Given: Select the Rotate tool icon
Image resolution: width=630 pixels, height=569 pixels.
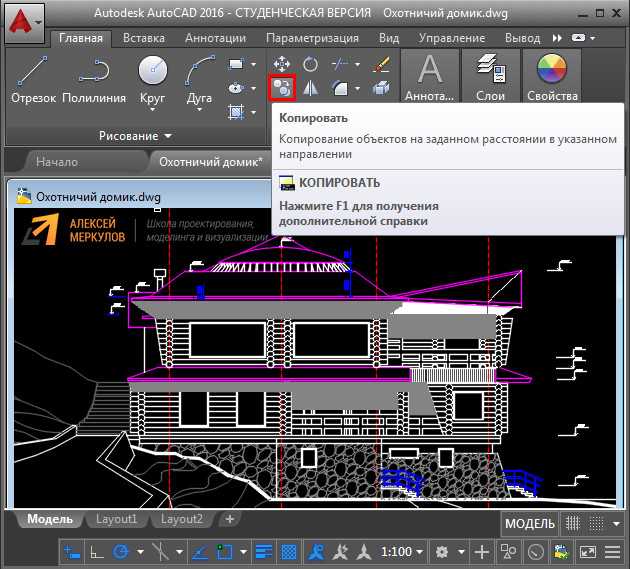Looking at the screenshot, I should click(x=310, y=63).
